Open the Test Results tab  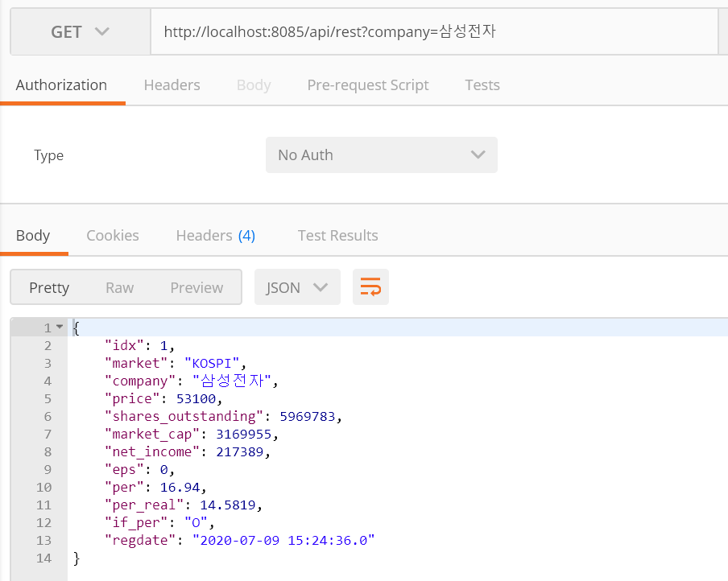tap(337, 235)
